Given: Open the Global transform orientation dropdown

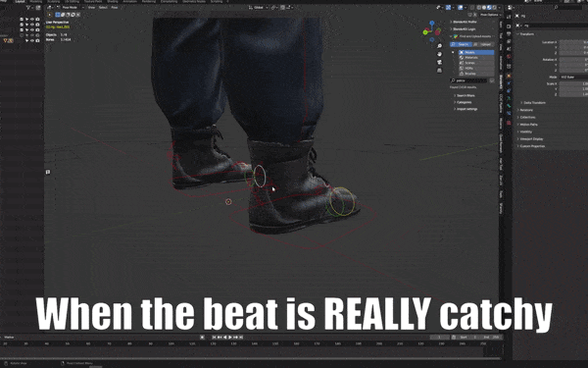Looking at the screenshot, I should point(259,7).
